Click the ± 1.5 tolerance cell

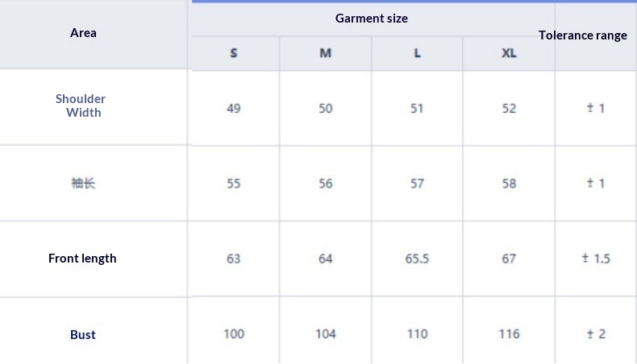(596, 259)
